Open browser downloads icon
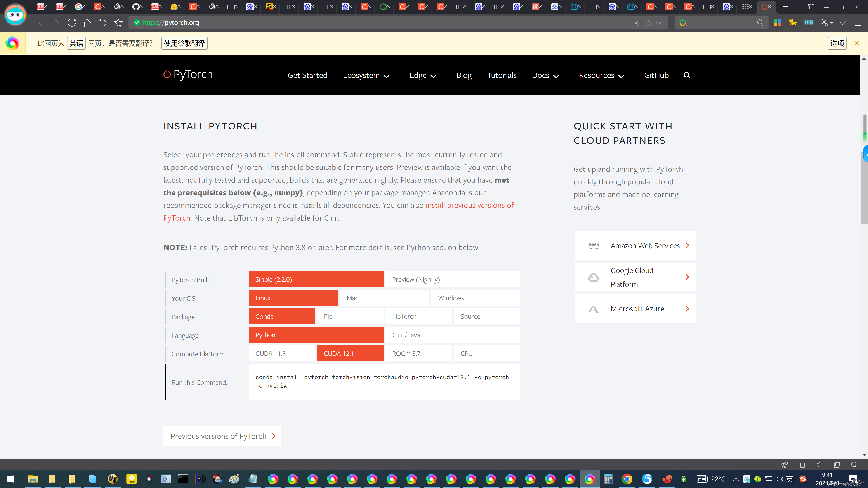This screenshot has height=488, width=868. [x=843, y=23]
